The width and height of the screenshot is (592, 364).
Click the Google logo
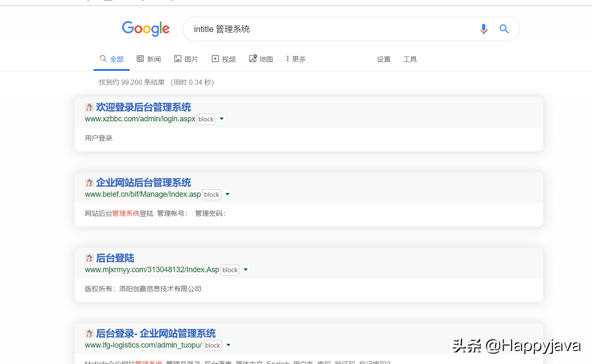(x=146, y=29)
